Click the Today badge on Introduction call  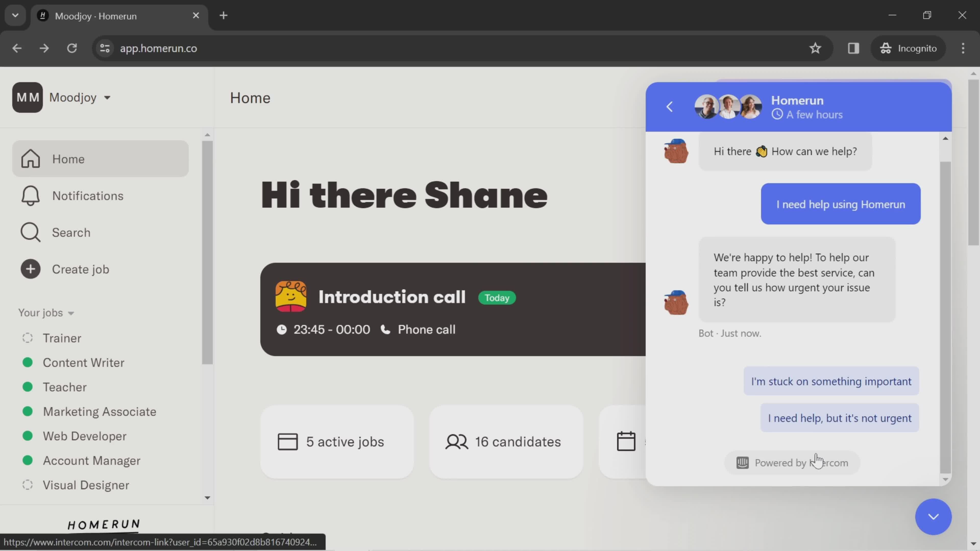tap(497, 298)
